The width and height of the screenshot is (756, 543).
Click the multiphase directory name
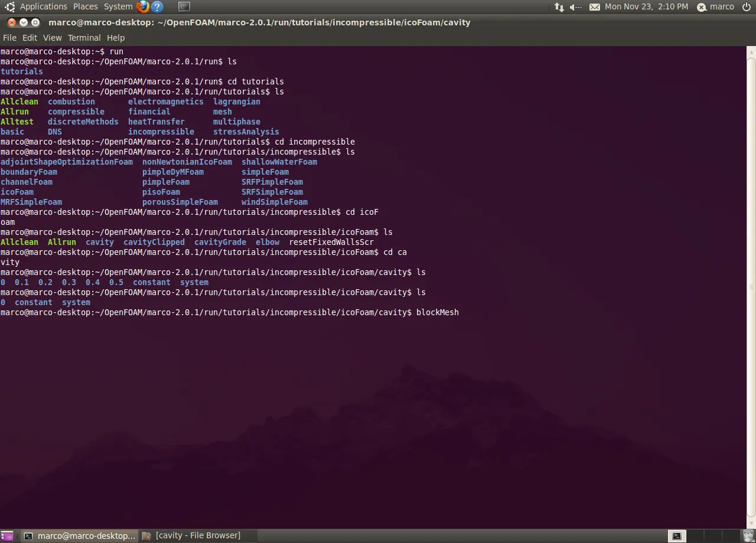[237, 122]
